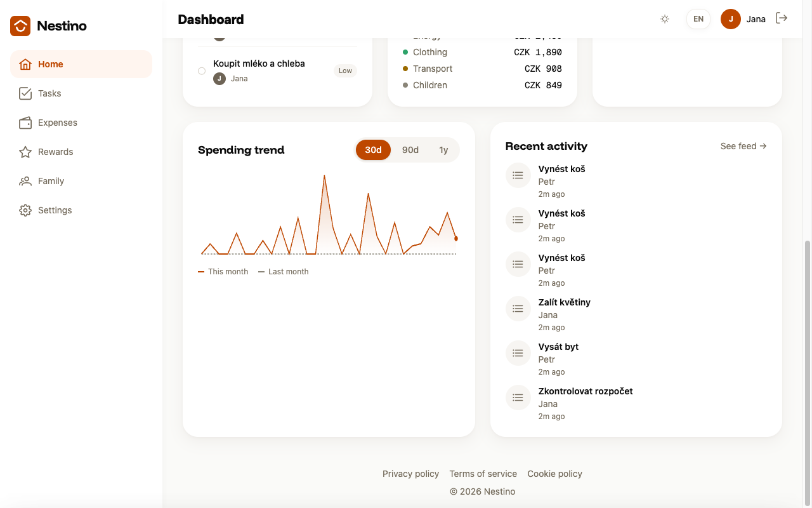Click the CZK 1,890 Clothing amount
812x508 pixels.
click(538, 52)
